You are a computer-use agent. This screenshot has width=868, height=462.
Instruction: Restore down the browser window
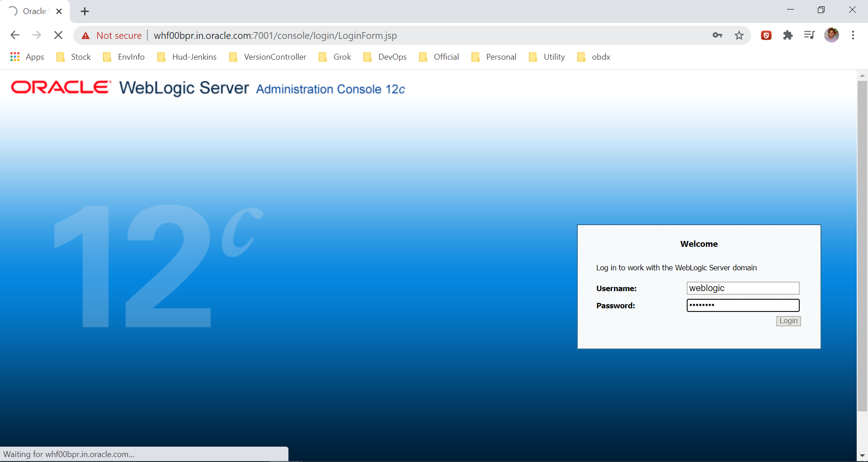pyautogui.click(x=821, y=10)
